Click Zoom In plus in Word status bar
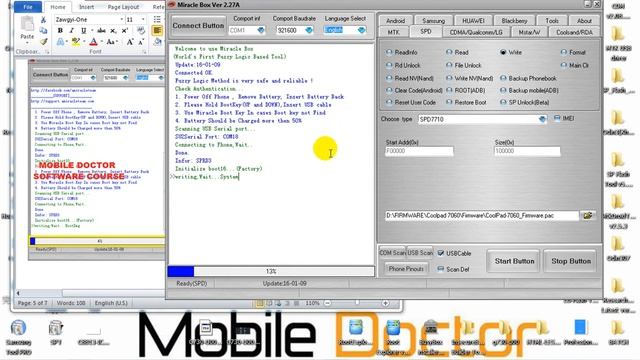This screenshot has height=360, width=640. point(385,303)
